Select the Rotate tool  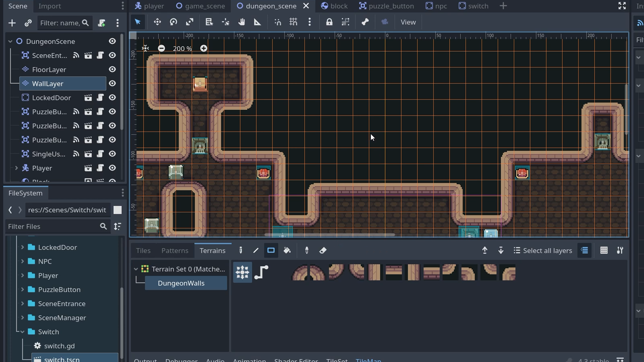173,22
